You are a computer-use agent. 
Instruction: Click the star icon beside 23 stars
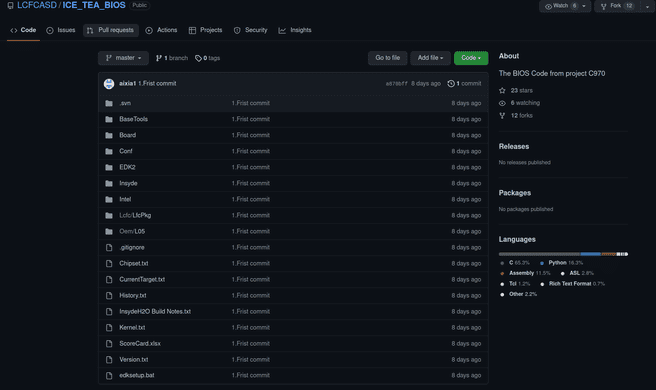(502, 90)
